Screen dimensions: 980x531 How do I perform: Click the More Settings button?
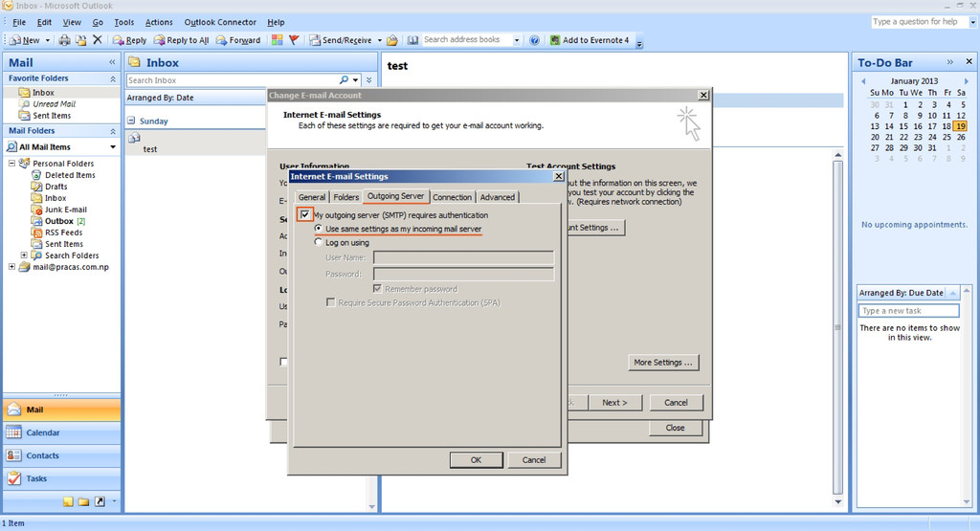click(663, 363)
